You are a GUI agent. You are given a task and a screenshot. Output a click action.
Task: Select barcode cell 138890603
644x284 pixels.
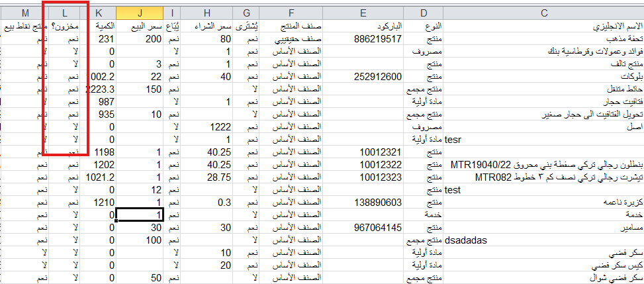(363, 202)
